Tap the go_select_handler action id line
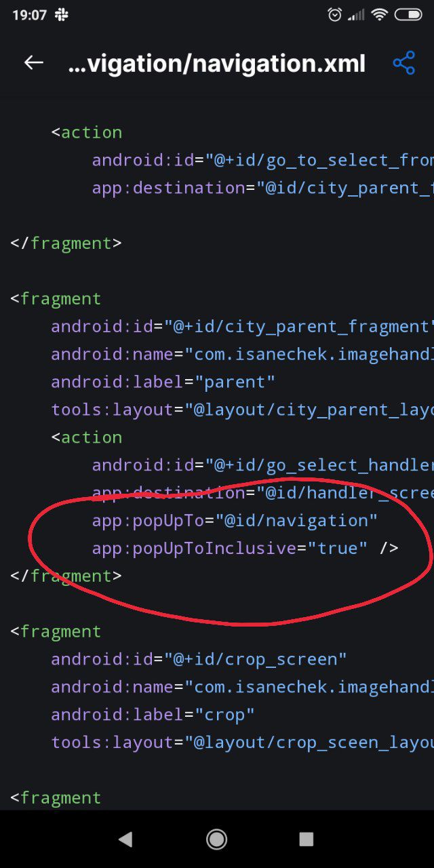Screen dimensions: 434x868 click(263, 465)
